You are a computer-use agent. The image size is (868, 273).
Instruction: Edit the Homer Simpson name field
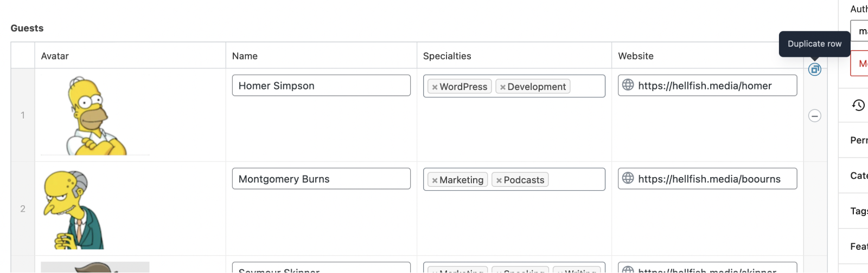pos(321,86)
